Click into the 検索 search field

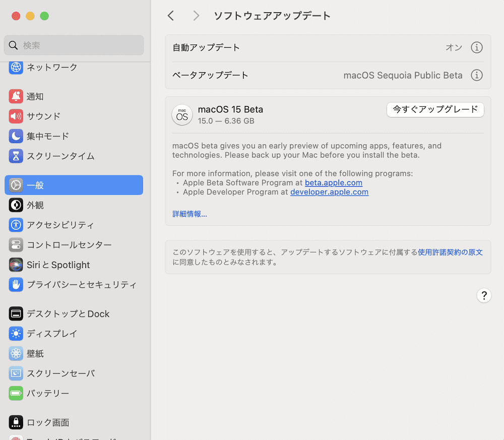(x=74, y=45)
